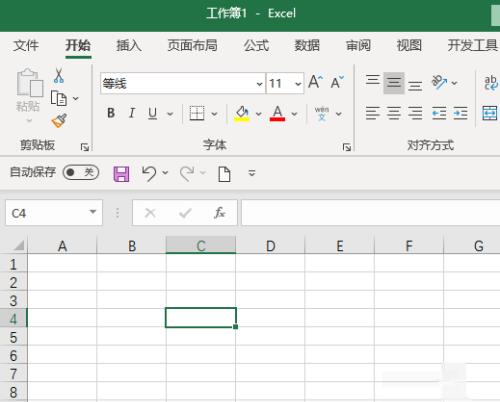Open the Name Box dropdown arrow
The width and height of the screenshot is (500, 402).
tap(93, 212)
